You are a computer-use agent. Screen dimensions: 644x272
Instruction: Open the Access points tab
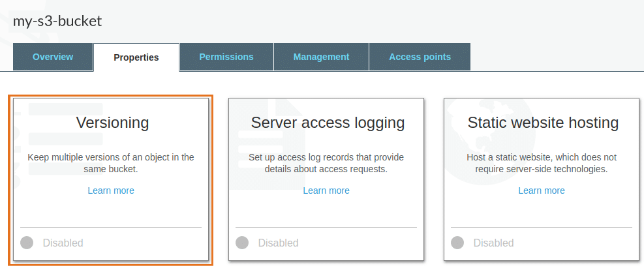tap(420, 57)
